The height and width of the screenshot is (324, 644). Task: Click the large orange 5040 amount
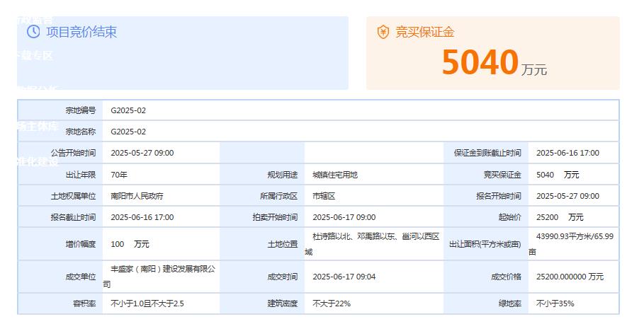click(x=480, y=62)
